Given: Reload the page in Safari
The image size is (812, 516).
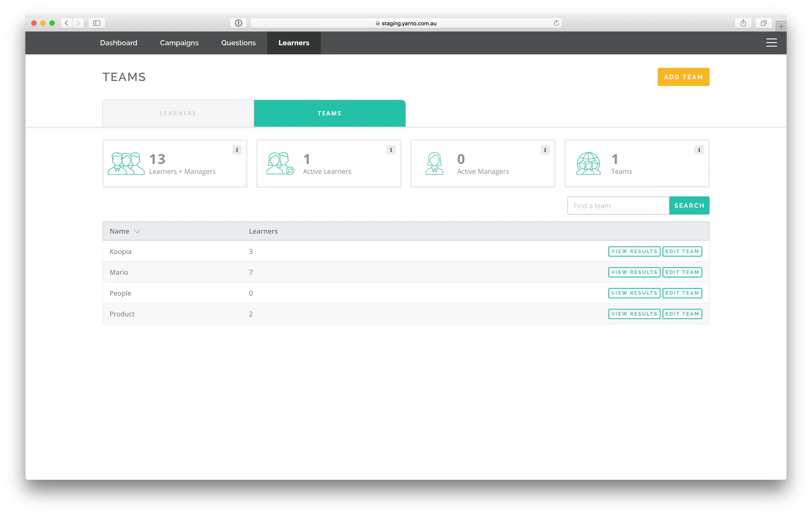Looking at the screenshot, I should click(x=556, y=23).
